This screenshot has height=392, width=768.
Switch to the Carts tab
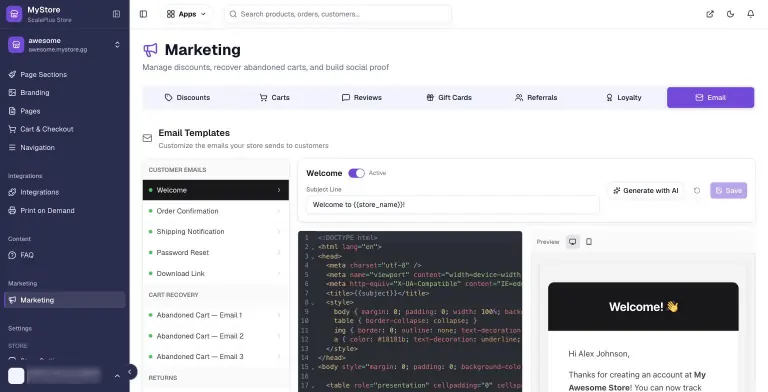(274, 98)
